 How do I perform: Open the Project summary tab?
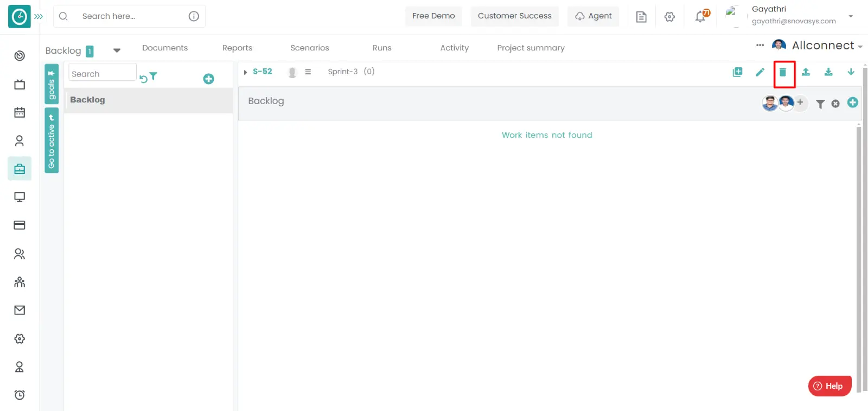531,48
